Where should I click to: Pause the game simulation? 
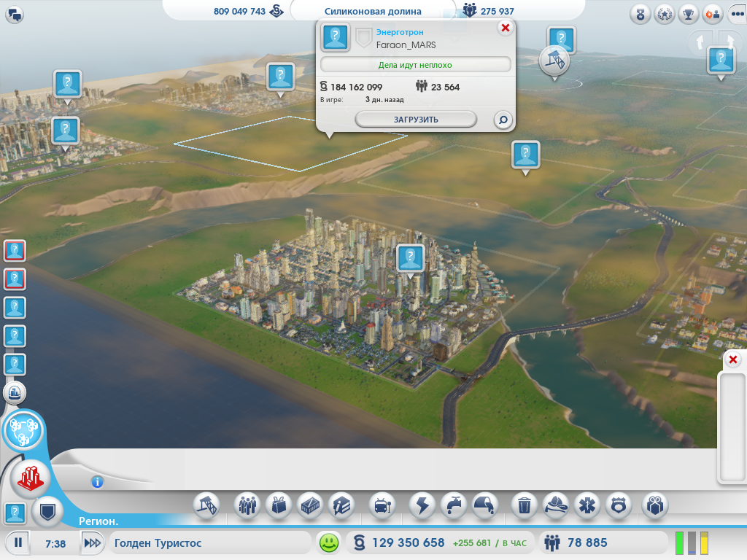pyautogui.click(x=18, y=542)
